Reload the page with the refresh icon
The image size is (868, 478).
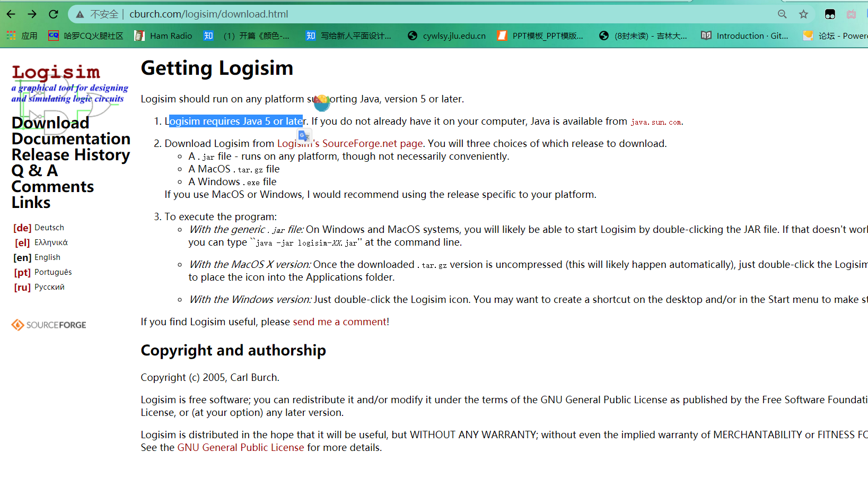coord(53,14)
